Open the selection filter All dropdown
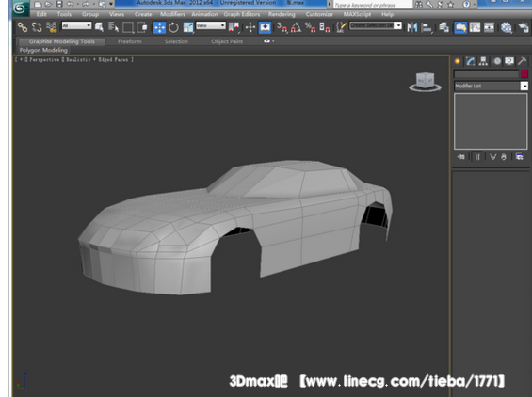 point(76,25)
